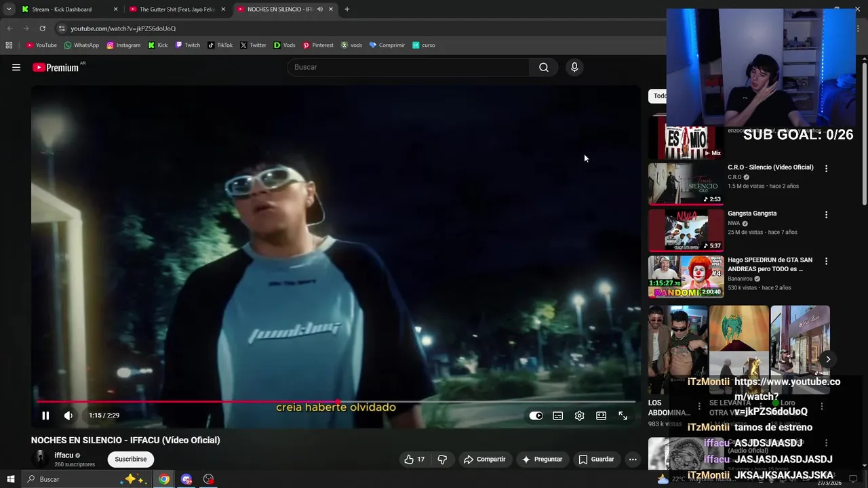Open a new browser tab
This screenshot has width=868, height=488.
tap(347, 9)
